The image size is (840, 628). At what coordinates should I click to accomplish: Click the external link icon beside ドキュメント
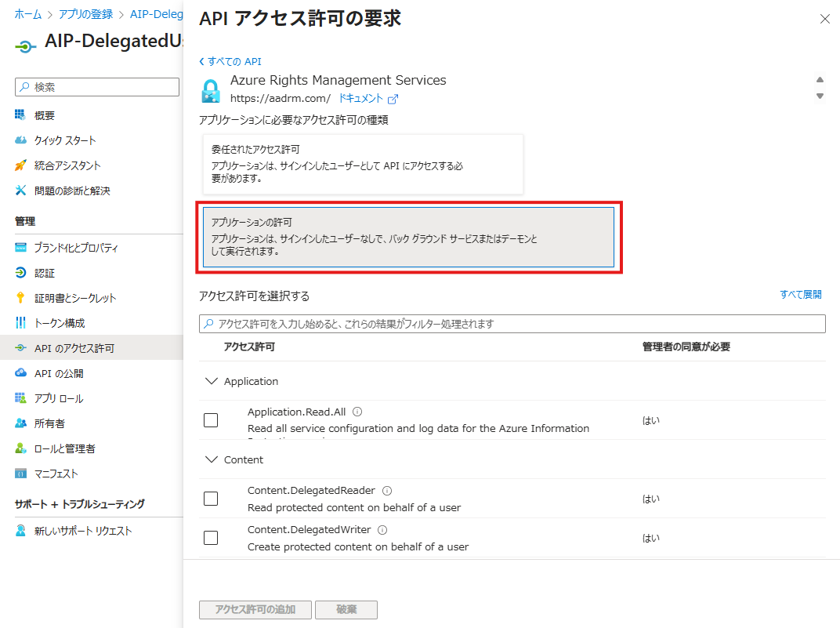(x=393, y=99)
